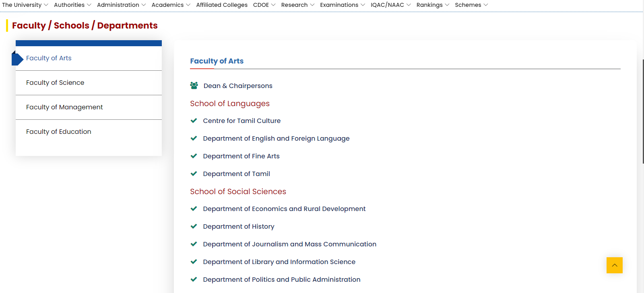This screenshot has height=293, width=644.
Task: Open Department of Journalism and Mass Communication
Action: pyautogui.click(x=289, y=244)
